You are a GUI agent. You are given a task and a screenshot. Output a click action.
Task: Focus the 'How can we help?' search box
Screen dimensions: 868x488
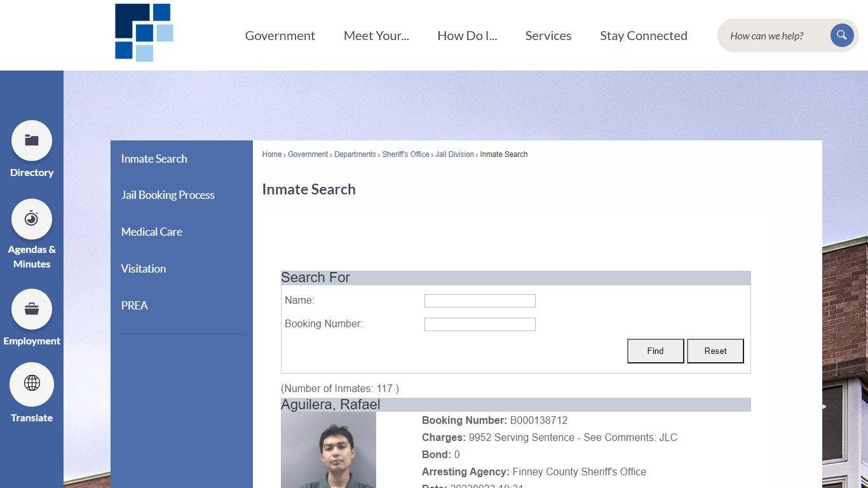coord(775,36)
